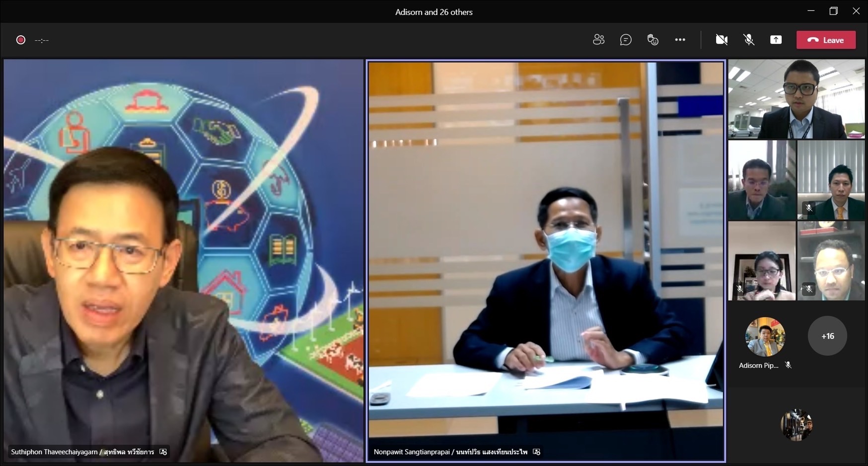The width and height of the screenshot is (868, 466).
Task: Expand the +16 overflow participants
Action: click(x=827, y=336)
